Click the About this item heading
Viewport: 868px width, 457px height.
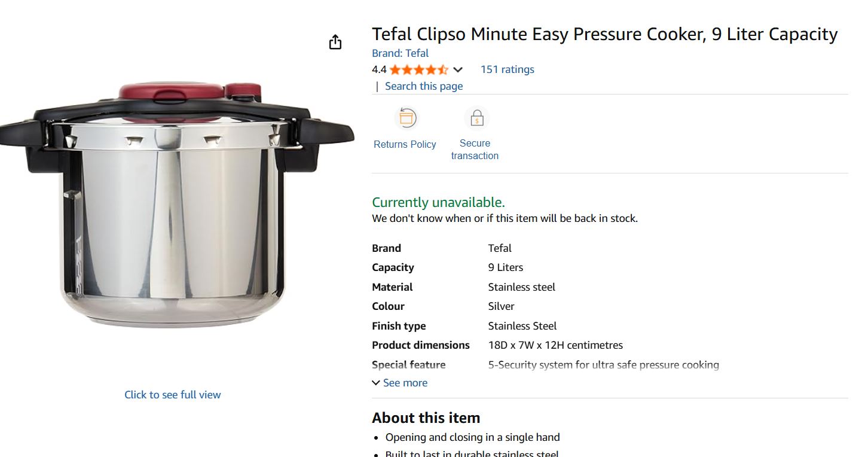(426, 418)
